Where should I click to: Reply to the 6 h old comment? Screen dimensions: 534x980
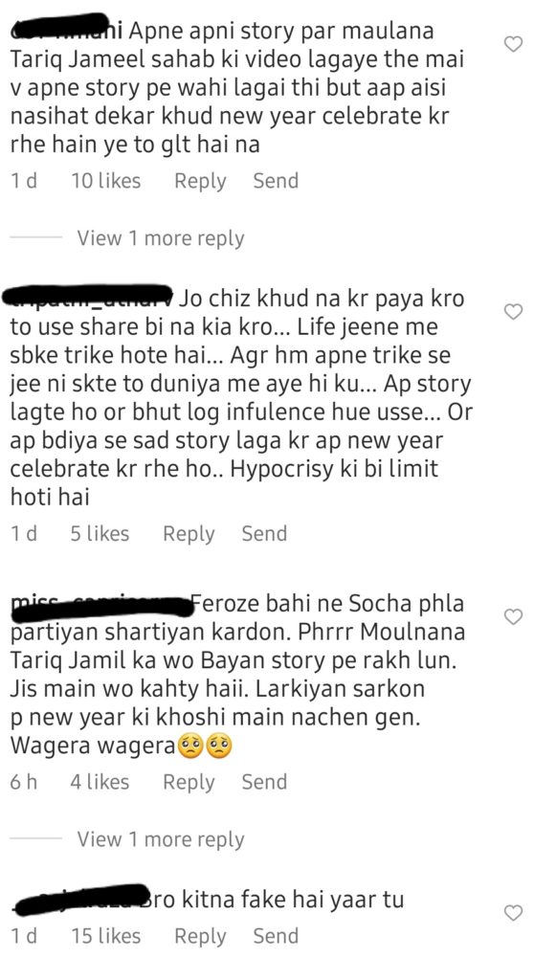[189, 782]
